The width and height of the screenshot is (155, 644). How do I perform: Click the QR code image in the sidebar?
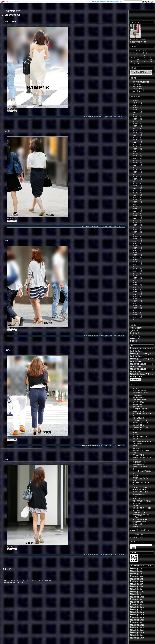[134, 558]
